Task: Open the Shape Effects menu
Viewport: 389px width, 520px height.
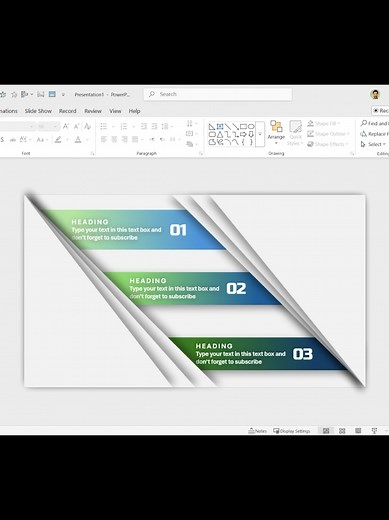Action: click(327, 144)
